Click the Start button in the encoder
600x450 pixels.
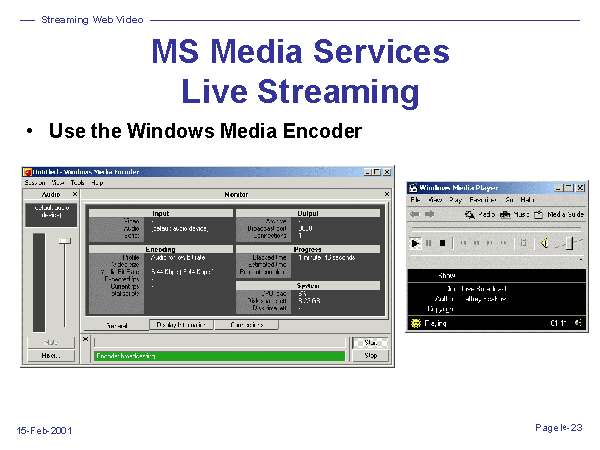[371, 342]
